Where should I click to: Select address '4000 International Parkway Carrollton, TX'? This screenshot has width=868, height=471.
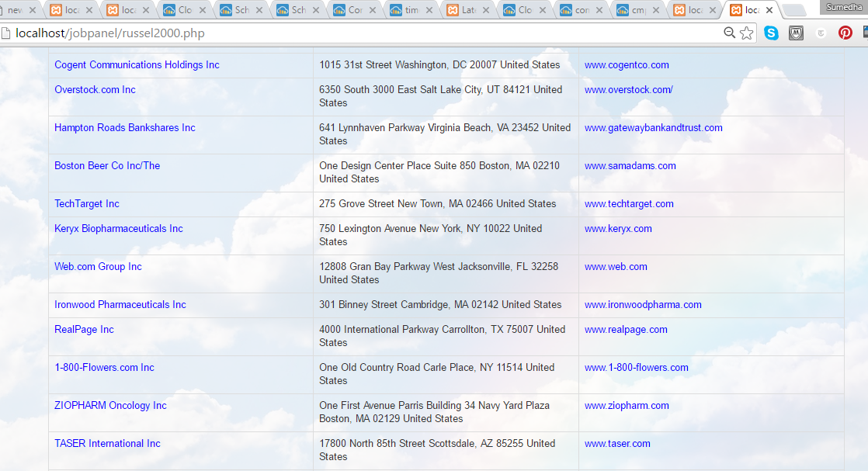point(411,329)
